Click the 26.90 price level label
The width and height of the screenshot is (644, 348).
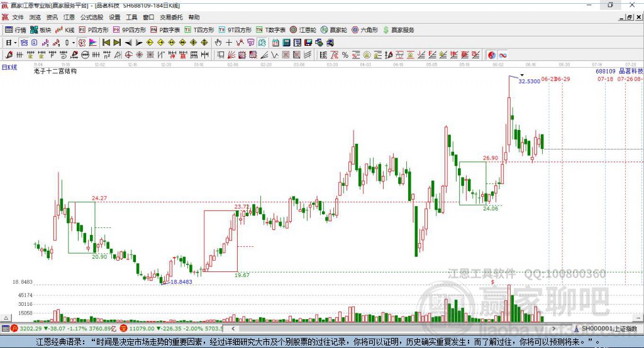pos(491,158)
